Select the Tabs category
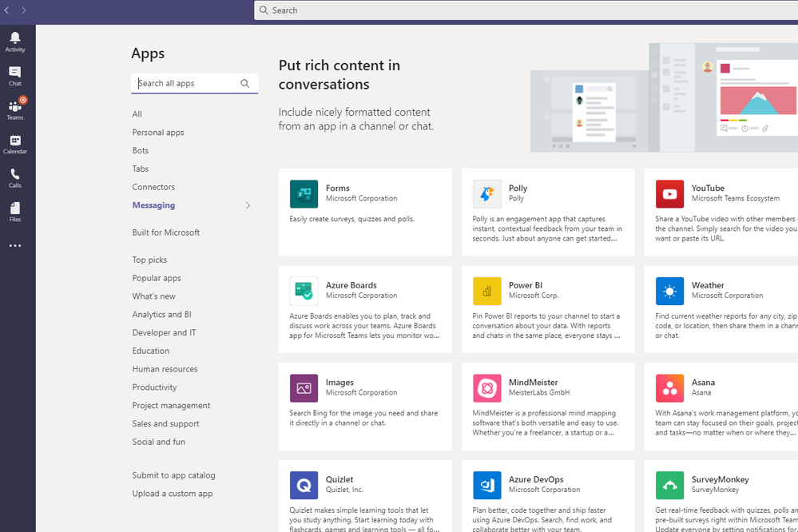The width and height of the screenshot is (798, 532). coord(141,169)
